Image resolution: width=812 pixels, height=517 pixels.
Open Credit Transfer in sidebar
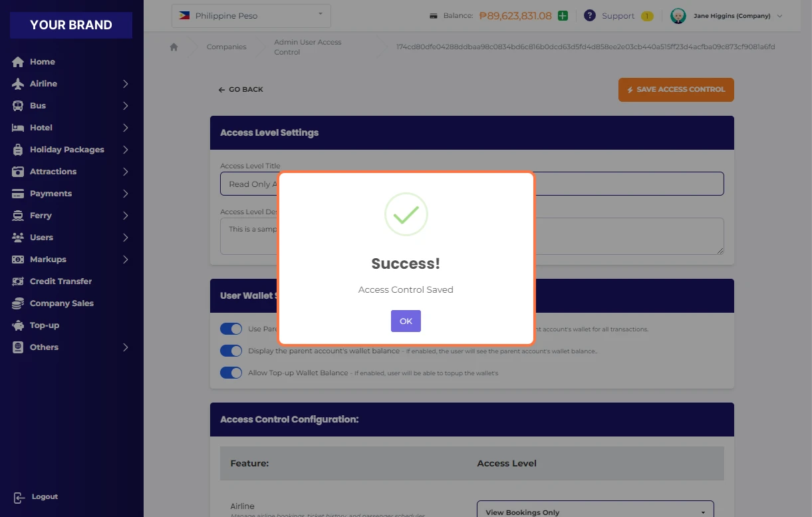[x=61, y=281]
